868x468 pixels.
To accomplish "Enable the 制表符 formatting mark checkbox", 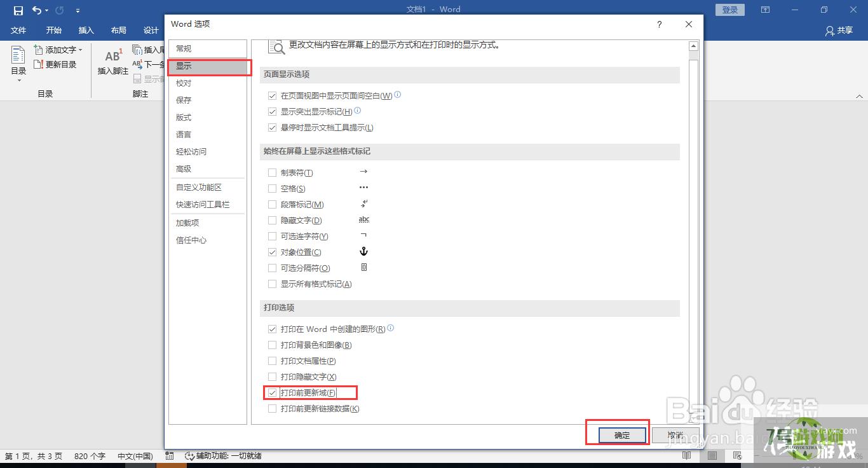I will 273,173.
